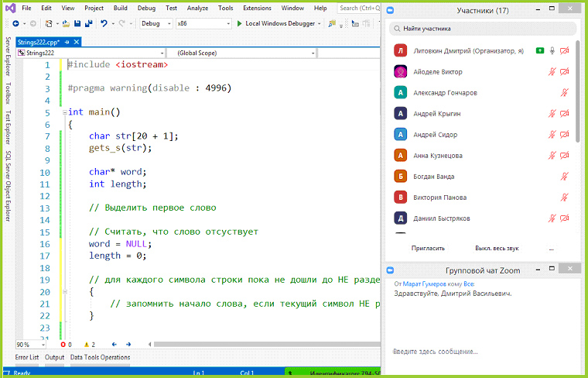
Task: Go to next issue with the right arrow
Action: [126, 344]
